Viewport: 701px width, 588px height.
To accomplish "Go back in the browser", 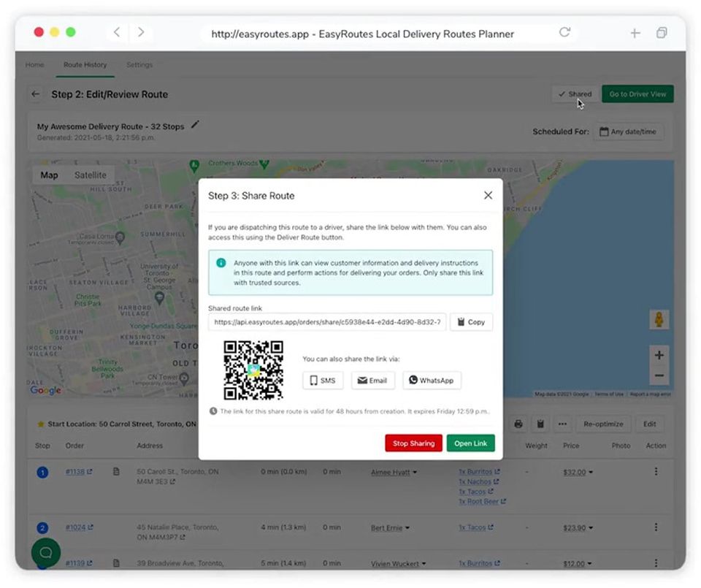I will [117, 32].
